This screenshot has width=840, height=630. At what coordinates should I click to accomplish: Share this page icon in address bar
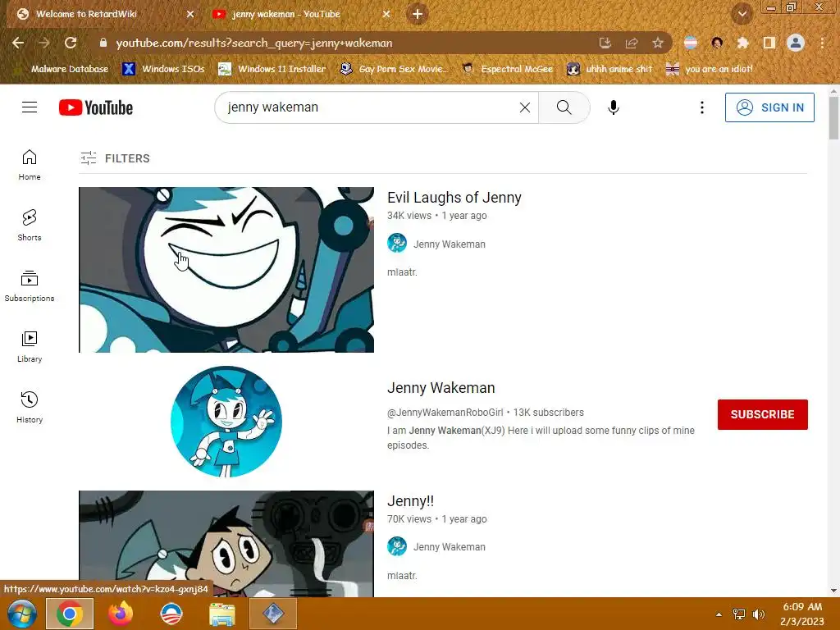pyautogui.click(x=632, y=43)
